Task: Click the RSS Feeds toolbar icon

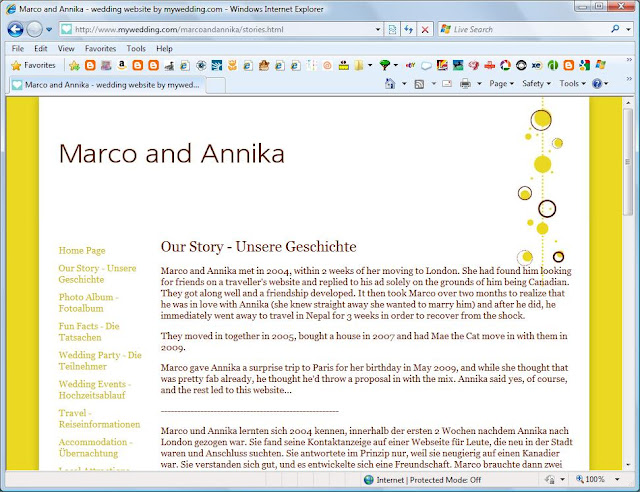Action: pyautogui.click(x=419, y=84)
